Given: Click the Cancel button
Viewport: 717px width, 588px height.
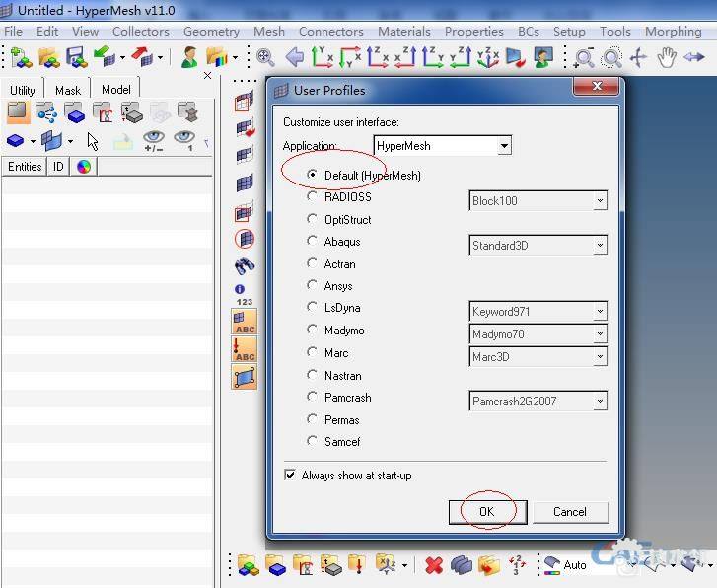Looking at the screenshot, I should pos(569,512).
